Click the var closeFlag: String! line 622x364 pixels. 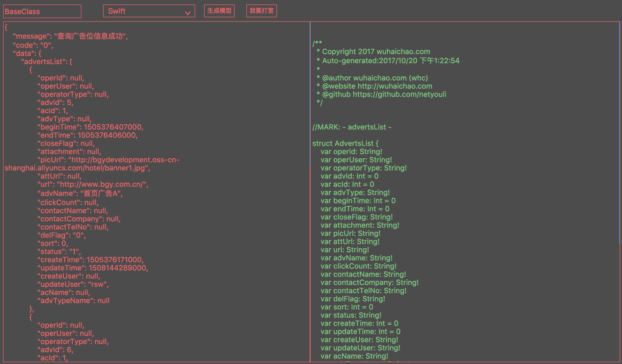click(357, 217)
